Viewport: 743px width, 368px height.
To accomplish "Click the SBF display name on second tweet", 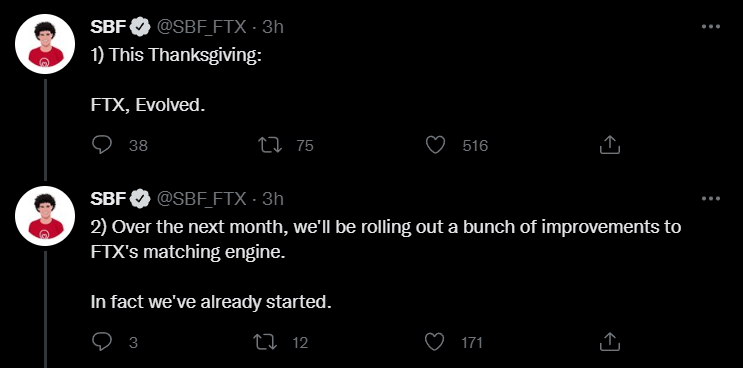I will point(109,199).
